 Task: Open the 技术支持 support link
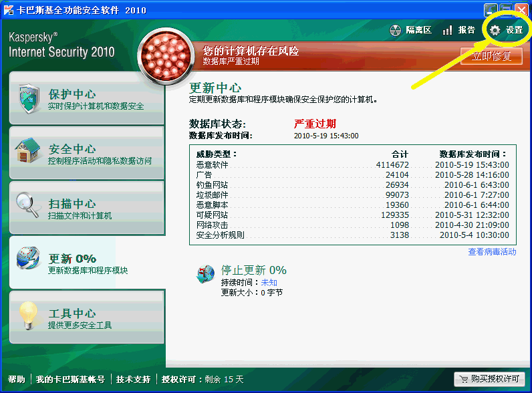pyautogui.click(x=134, y=379)
